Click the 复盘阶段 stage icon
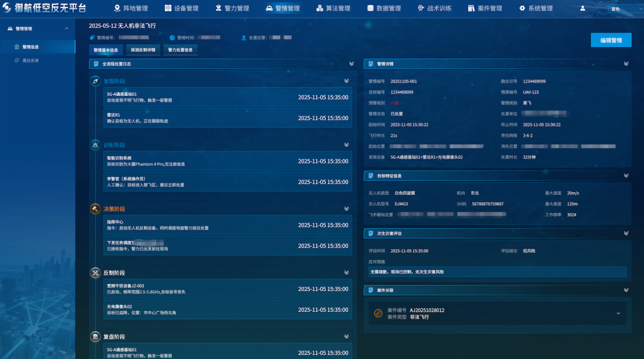 click(95, 337)
